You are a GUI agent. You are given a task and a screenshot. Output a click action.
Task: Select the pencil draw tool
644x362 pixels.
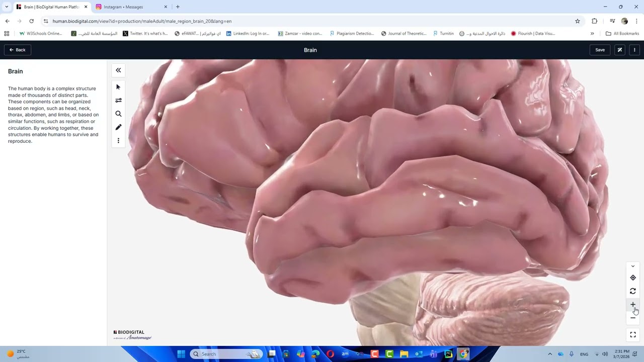pyautogui.click(x=118, y=127)
